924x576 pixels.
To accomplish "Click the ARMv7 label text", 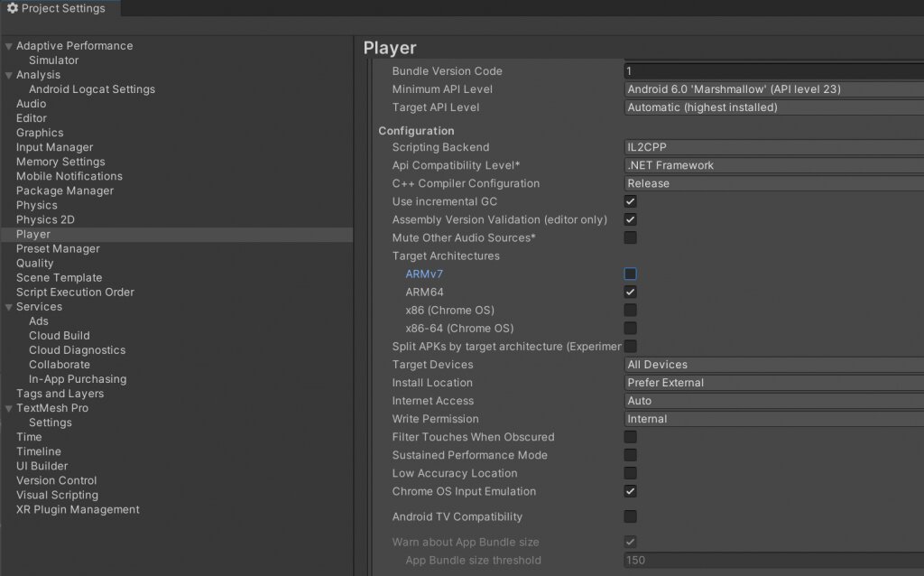I will coord(424,274).
